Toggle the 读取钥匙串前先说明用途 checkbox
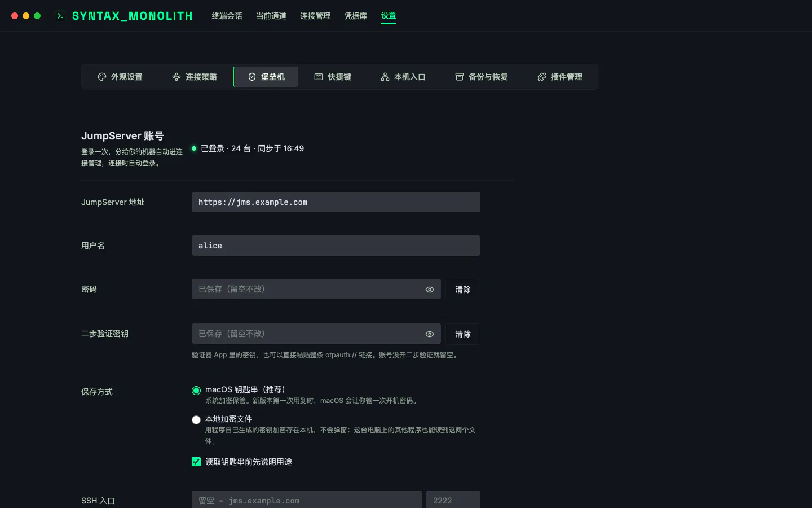The width and height of the screenshot is (812, 508). pos(196,462)
